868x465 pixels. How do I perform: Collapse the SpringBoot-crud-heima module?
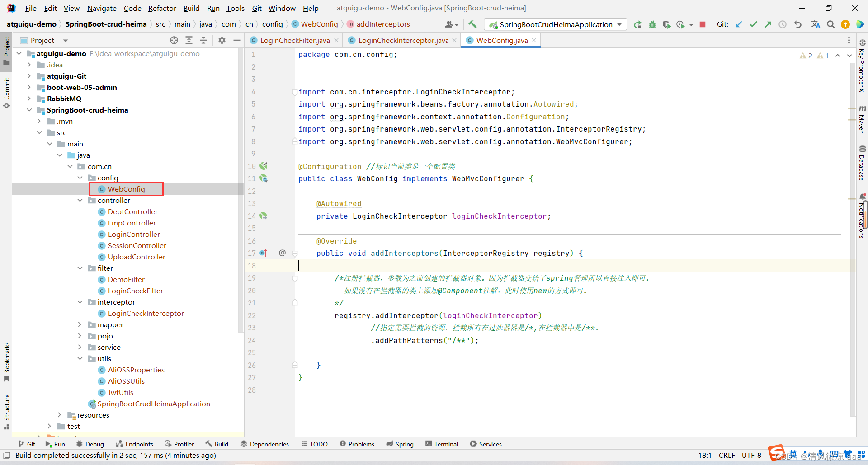(x=29, y=110)
